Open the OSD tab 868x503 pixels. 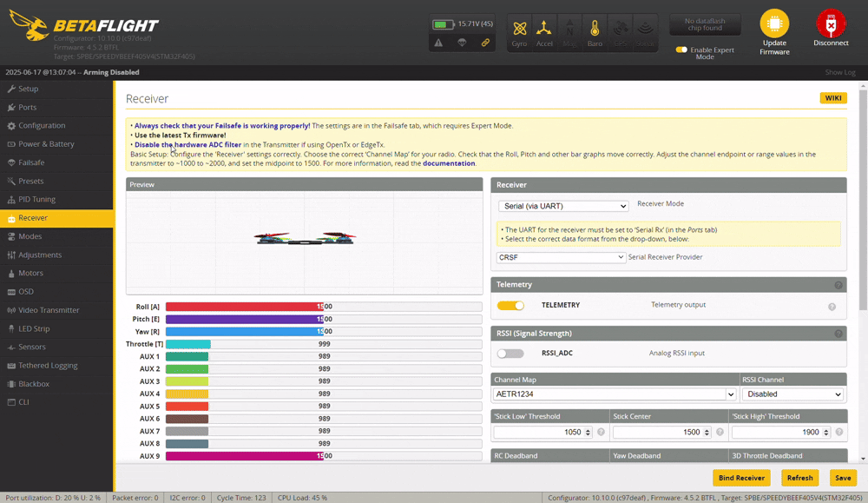click(56, 292)
